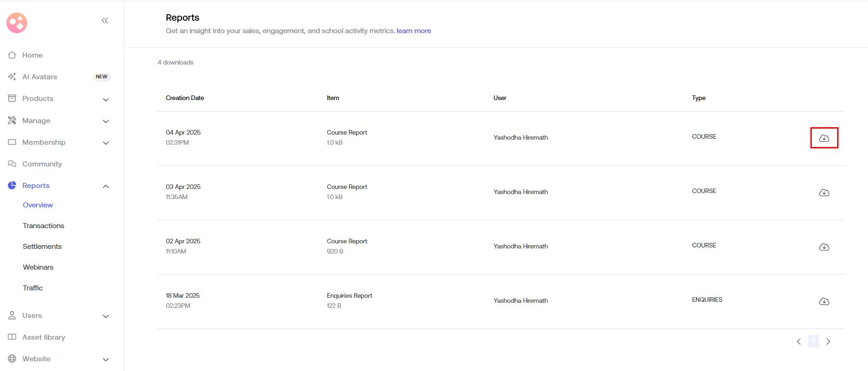Open the Transactions report page
Screen dimensions: 868x371
[43, 225]
